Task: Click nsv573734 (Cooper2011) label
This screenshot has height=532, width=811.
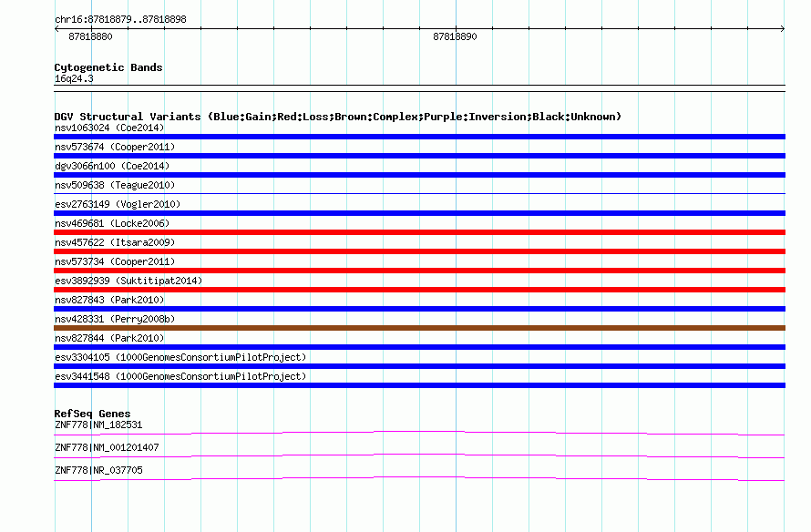Action: (115, 261)
